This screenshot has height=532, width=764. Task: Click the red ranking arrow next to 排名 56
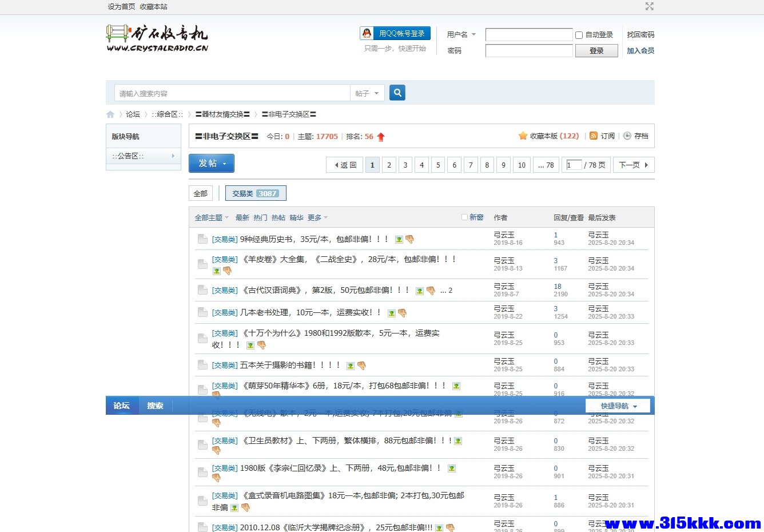381,136
